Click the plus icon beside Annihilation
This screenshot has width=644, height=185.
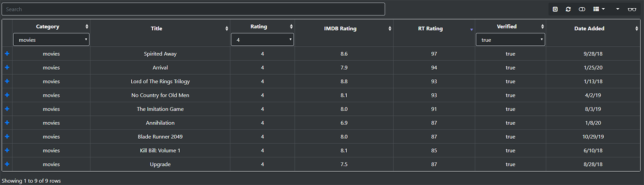pyautogui.click(x=7, y=123)
